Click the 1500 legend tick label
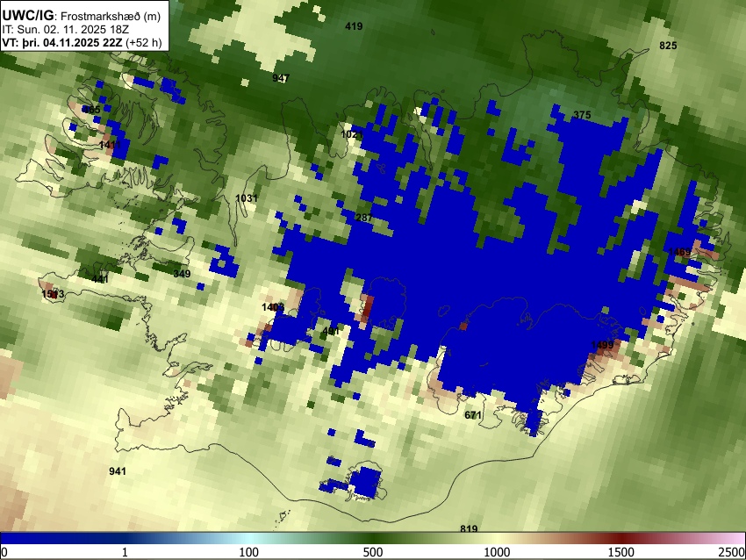 coord(621,552)
